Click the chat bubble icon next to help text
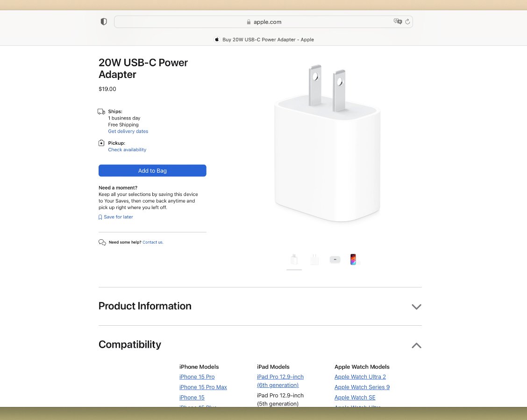The image size is (527, 420). 102,242
